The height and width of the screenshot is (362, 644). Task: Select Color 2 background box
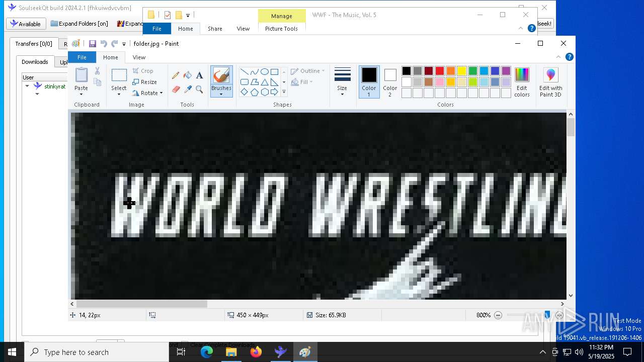pos(390,82)
